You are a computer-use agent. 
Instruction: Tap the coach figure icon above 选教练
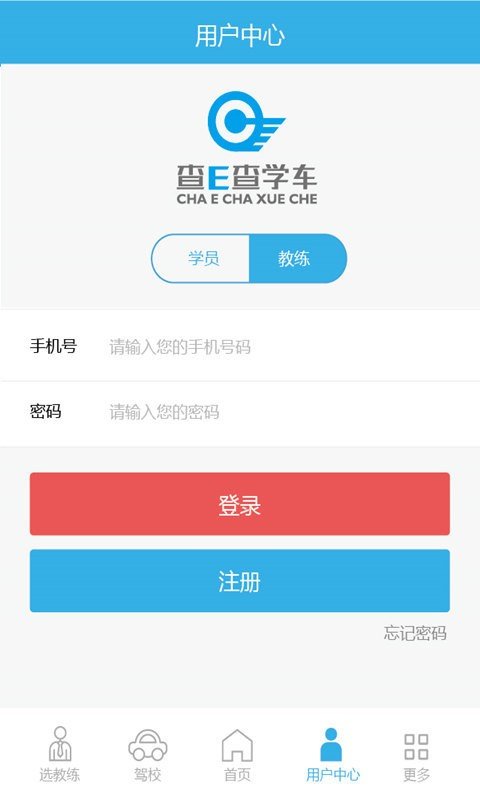tap(60, 744)
